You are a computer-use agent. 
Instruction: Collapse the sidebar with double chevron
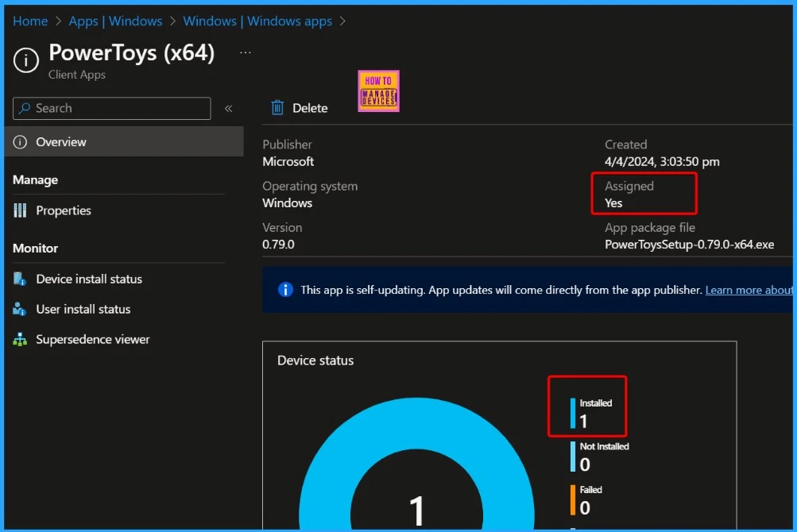point(229,108)
